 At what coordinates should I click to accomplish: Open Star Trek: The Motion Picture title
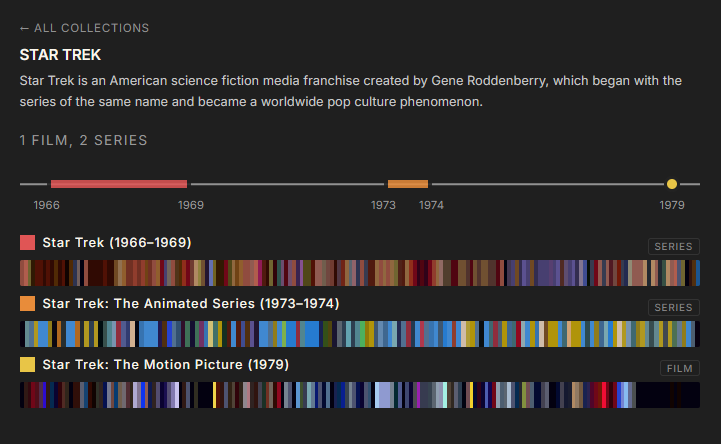[166, 365]
